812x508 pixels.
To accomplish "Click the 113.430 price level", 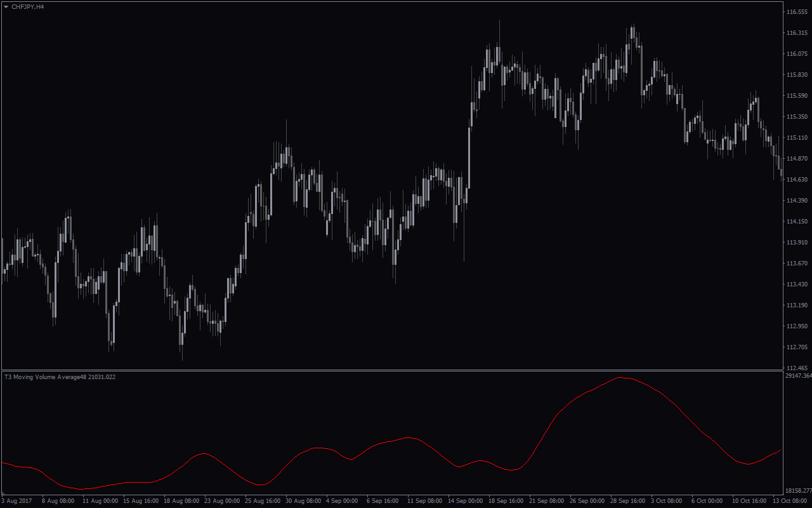I will click(796, 284).
